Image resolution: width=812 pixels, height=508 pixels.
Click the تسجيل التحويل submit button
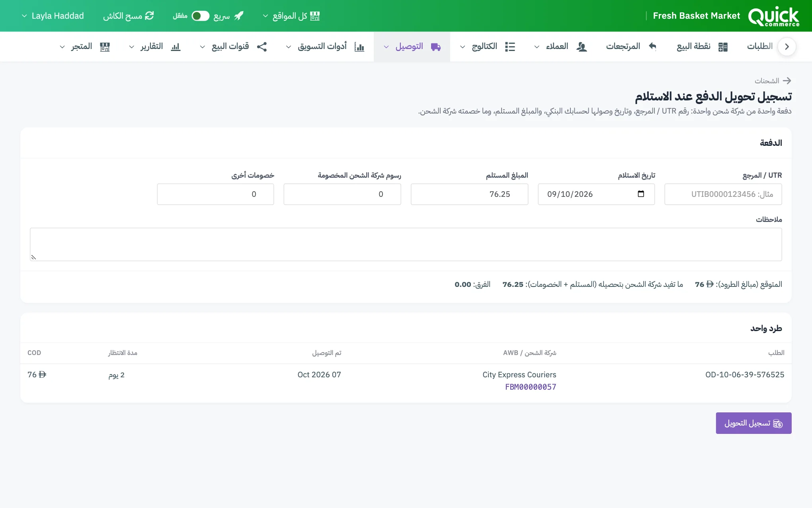753,423
